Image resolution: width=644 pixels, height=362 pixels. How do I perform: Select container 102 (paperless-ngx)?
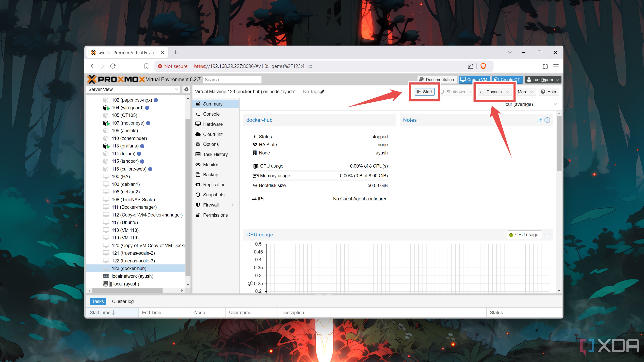(x=132, y=100)
